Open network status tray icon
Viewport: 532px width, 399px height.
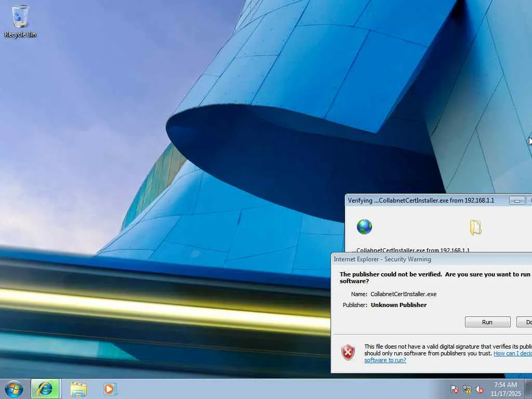point(467,390)
